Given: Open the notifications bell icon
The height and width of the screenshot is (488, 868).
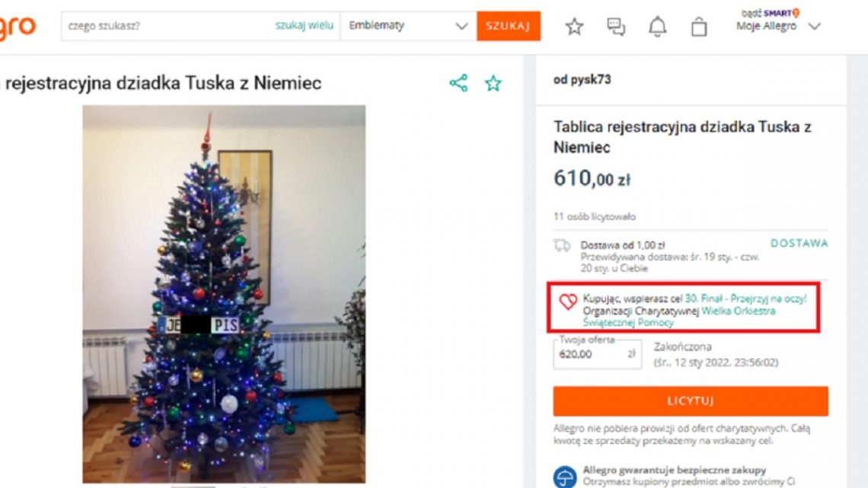Looking at the screenshot, I should [657, 26].
